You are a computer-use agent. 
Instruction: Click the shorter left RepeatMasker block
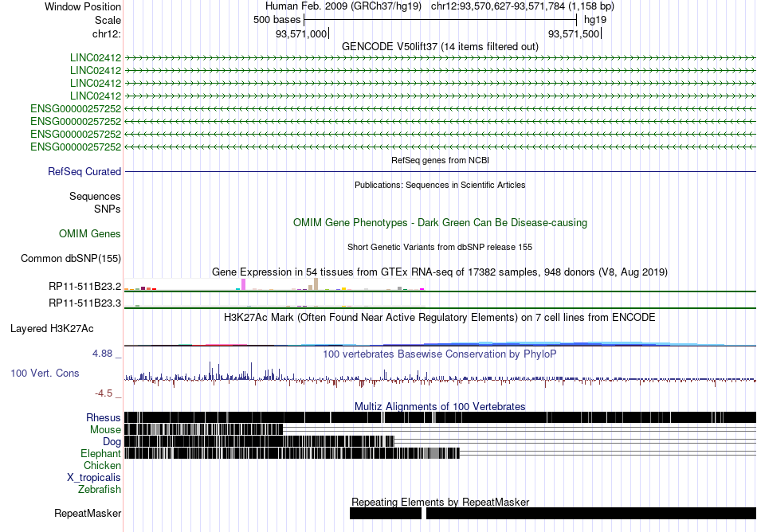tap(385, 514)
